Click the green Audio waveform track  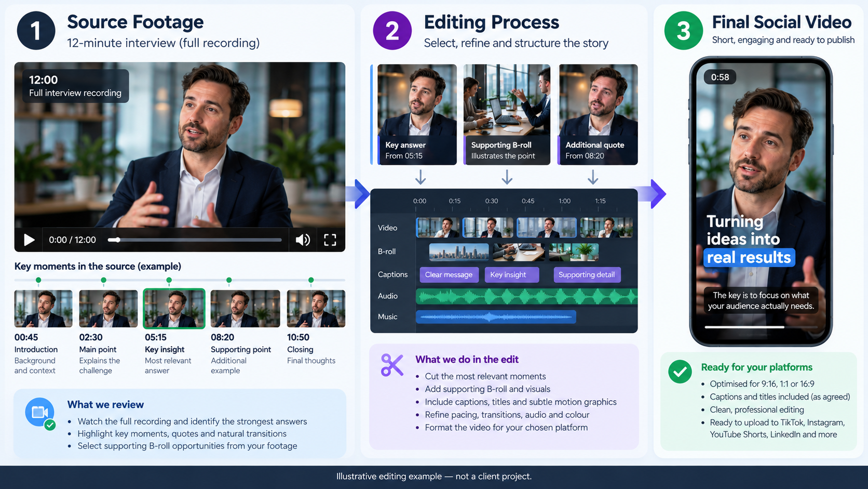pyautogui.click(x=526, y=296)
